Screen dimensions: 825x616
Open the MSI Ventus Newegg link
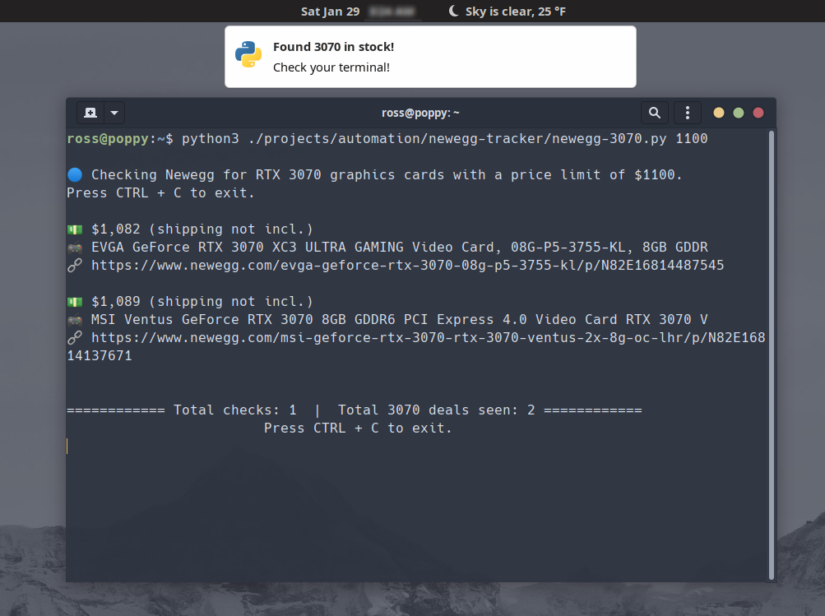(x=420, y=337)
